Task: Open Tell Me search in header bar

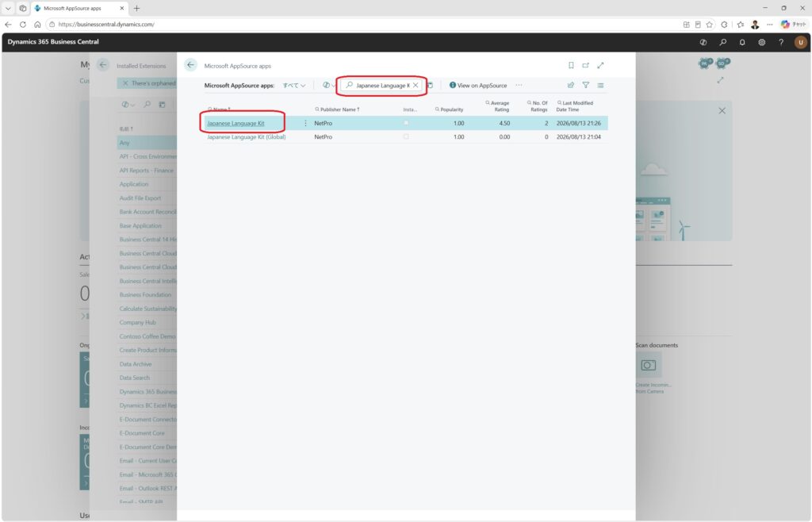Action: 723,43
